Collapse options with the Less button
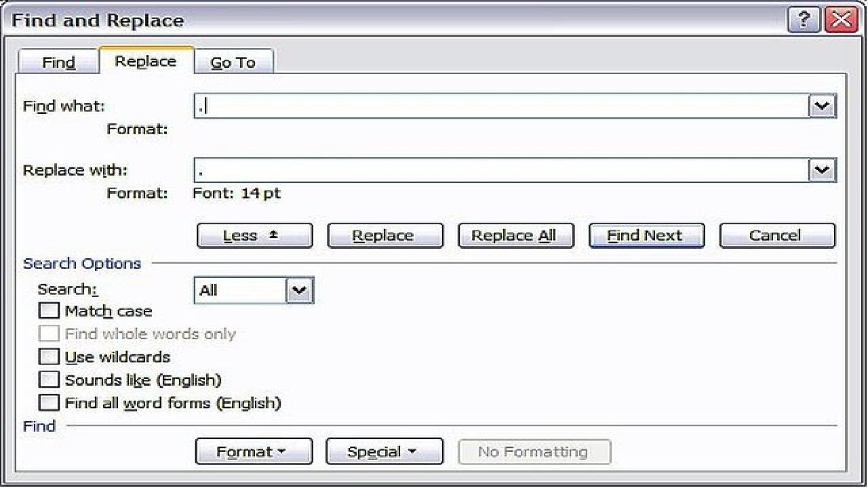Screen dimensions: 868x488 (254, 236)
